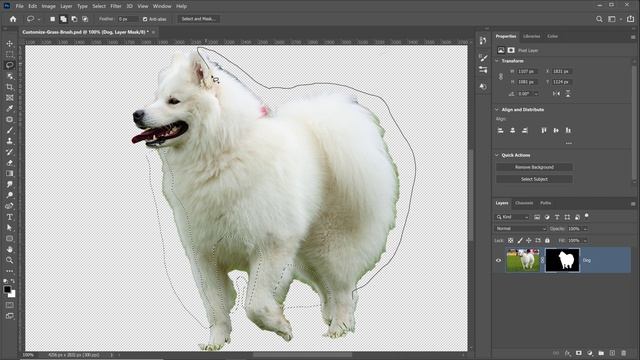
Task: Select the Horizontal Type tool
Action: [9, 217]
